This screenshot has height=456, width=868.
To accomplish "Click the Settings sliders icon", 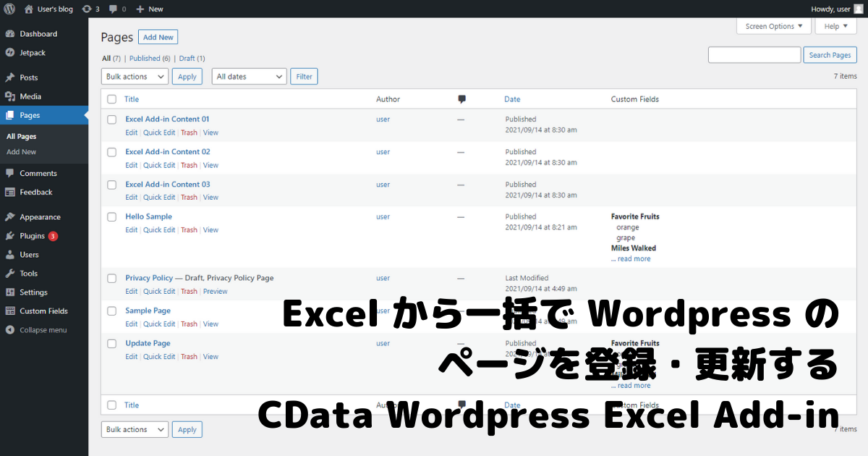I will pos(9,292).
